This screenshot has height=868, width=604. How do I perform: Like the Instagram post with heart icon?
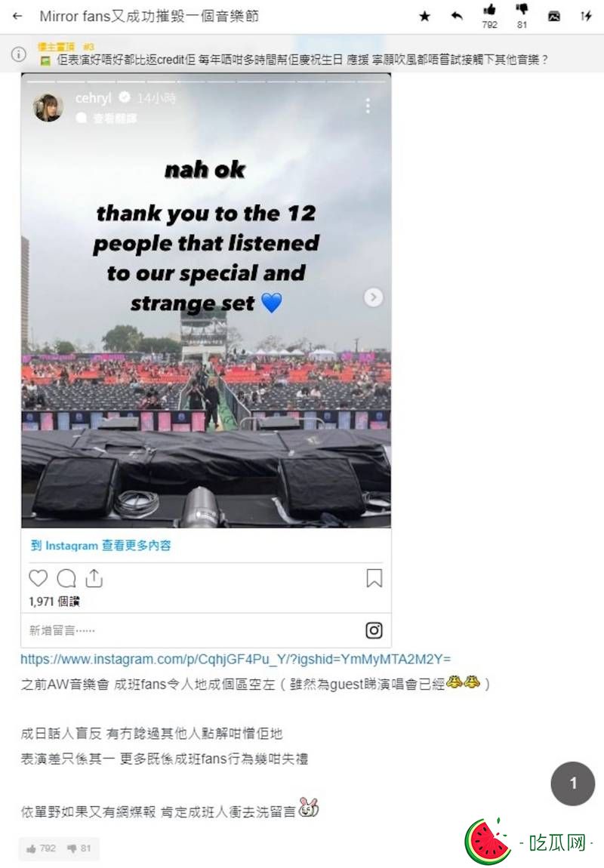[x=39, y=578]
